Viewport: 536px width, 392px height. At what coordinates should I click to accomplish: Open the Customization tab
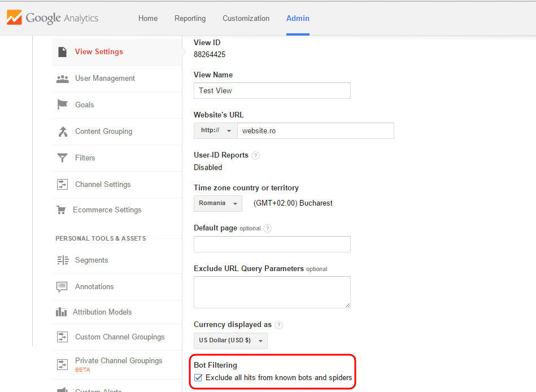[x=246, y=19]
